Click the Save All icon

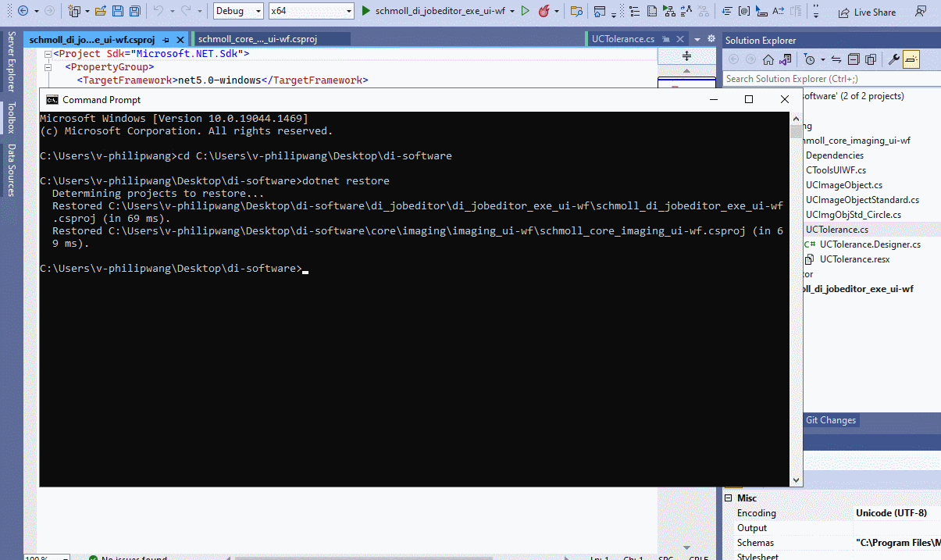pos(134,11)
